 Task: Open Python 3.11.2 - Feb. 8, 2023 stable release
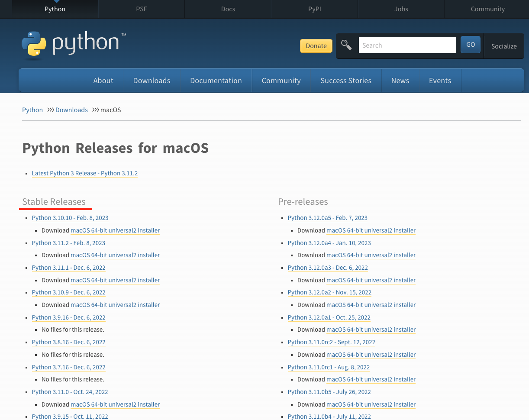[68, 243]
